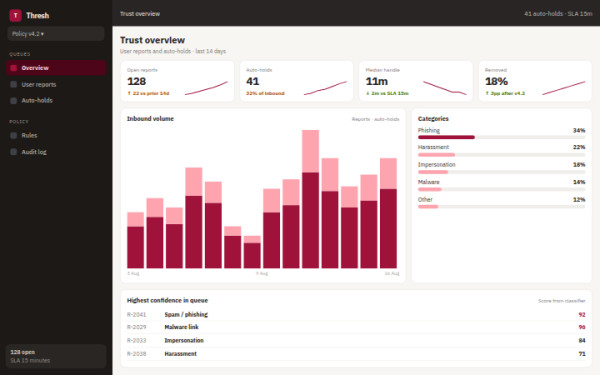Click report ID R-2029
Image resolution: width=600 pixels, height=375 pixels.
pos(137,327)
